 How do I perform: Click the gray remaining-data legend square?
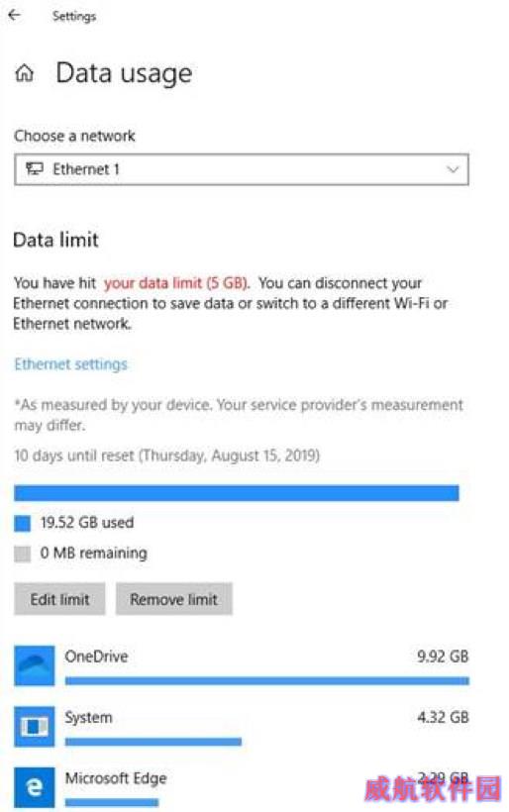click(22, 554)
